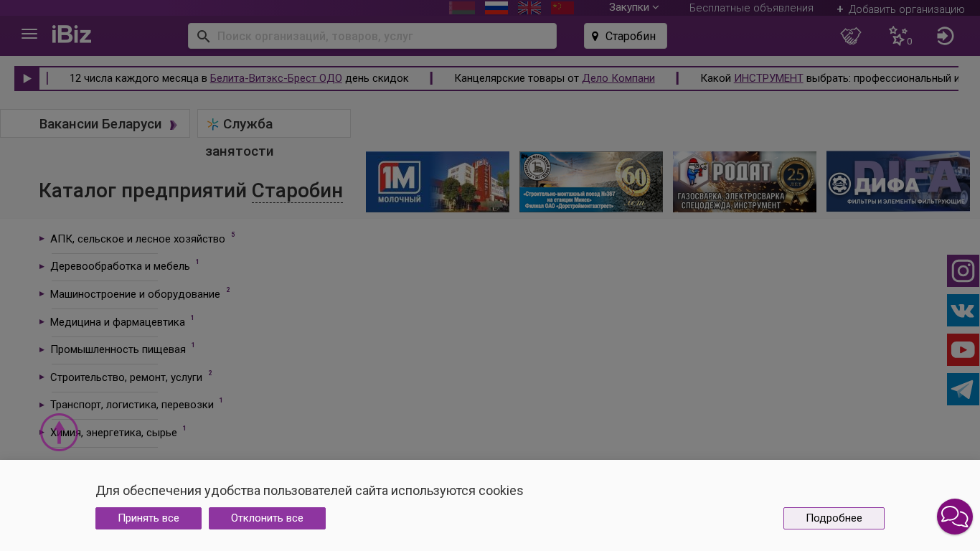
Task: Click Старобин in catalog heading
Action: (x=297, y=191)
